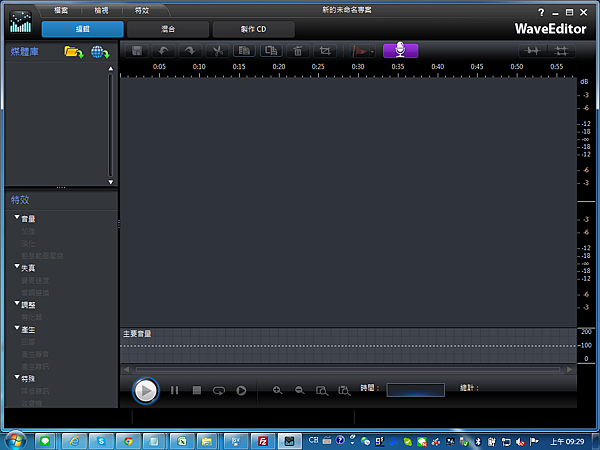Screen dimensions: 600x450
Task: Add a marker with the red flag icon
Action: click(x=359, y=51)
